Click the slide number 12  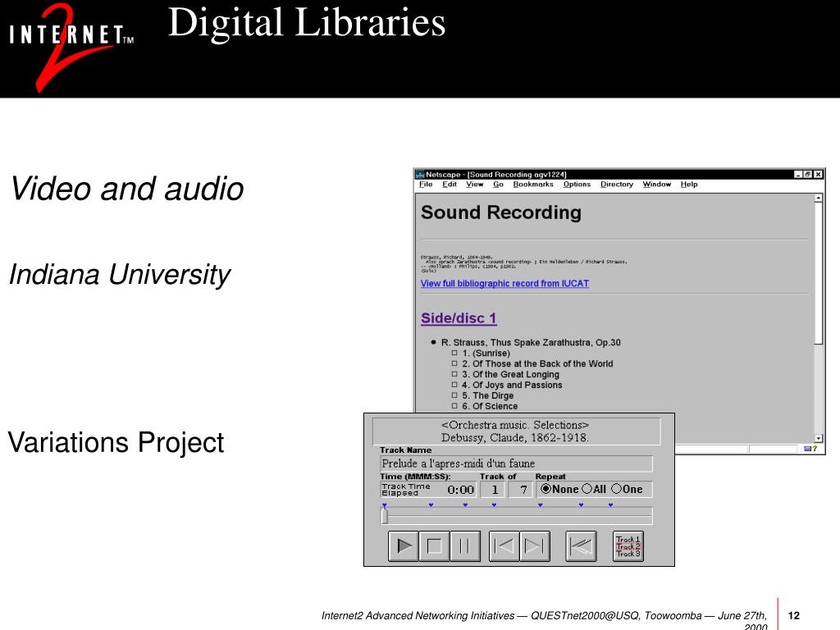(794, 616)
